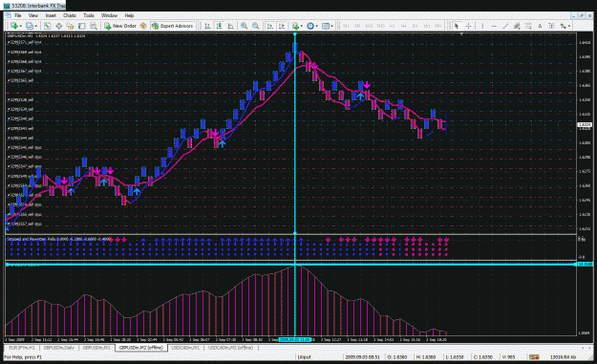Launch MetaEditor from toolbar
The height and width of the screenshot is (364, 597).
click(x=143, y=26)
